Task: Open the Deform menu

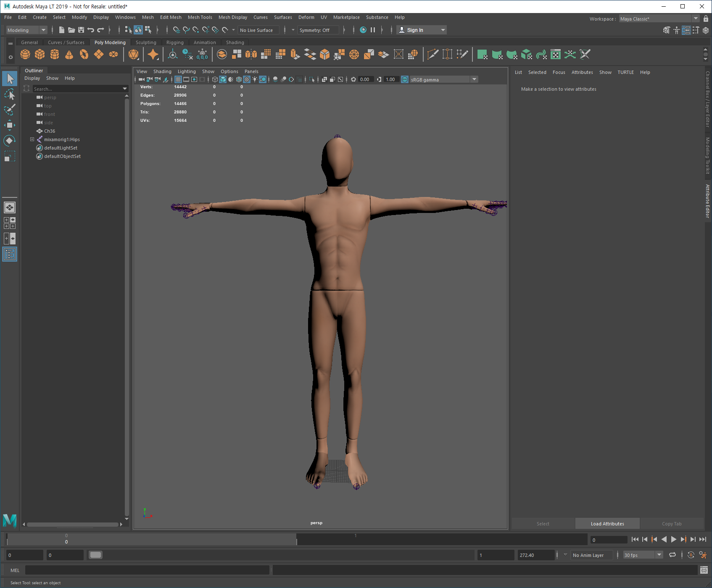Action: pyautogui.click(x=306, y=17)
